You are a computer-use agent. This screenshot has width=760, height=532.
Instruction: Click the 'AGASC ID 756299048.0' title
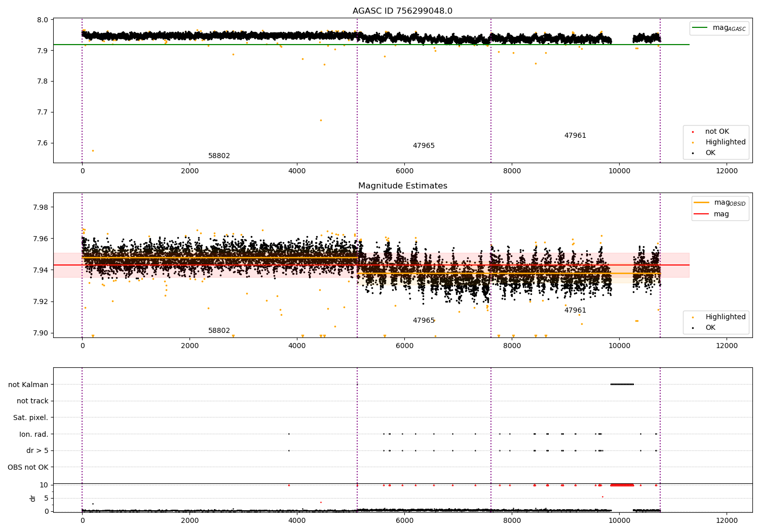click(403, 11)
